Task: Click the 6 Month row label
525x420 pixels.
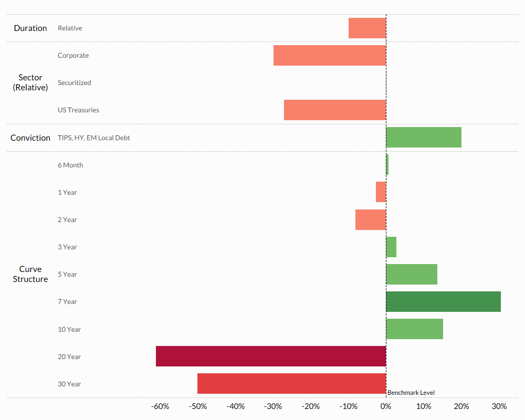Action: point(70,165)
